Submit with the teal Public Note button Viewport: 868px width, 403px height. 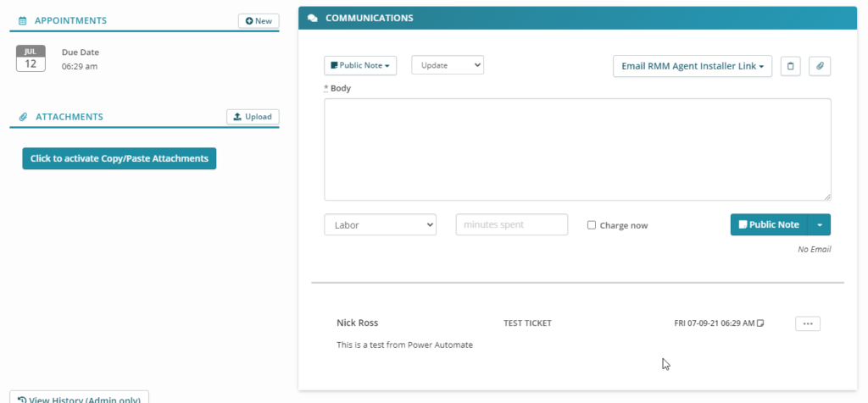769,224
